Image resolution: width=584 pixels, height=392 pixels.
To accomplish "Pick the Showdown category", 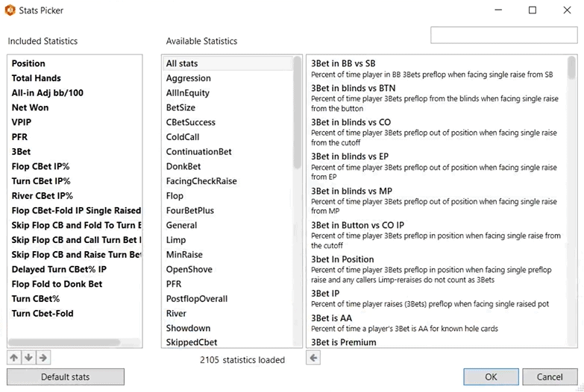I will pos(188,328).
